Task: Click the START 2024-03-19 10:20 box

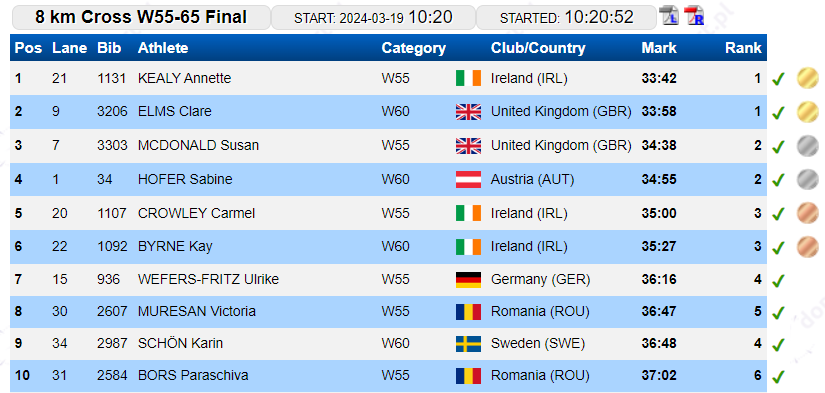Action: [373, 17]
